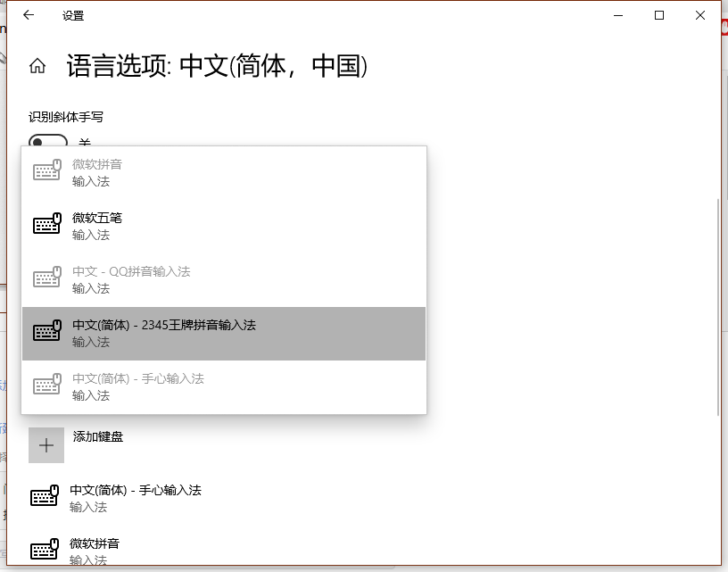Click the 设置 window title

(73, 16)
